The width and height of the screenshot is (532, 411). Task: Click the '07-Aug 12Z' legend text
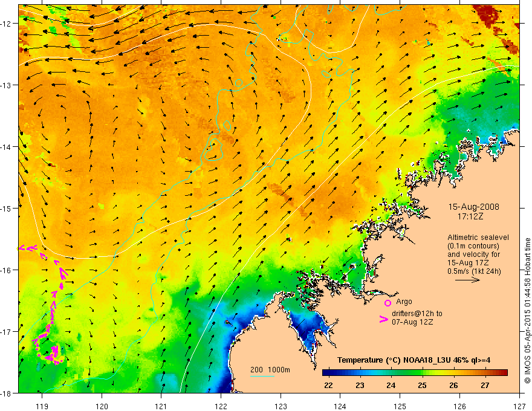click(412, 322)
